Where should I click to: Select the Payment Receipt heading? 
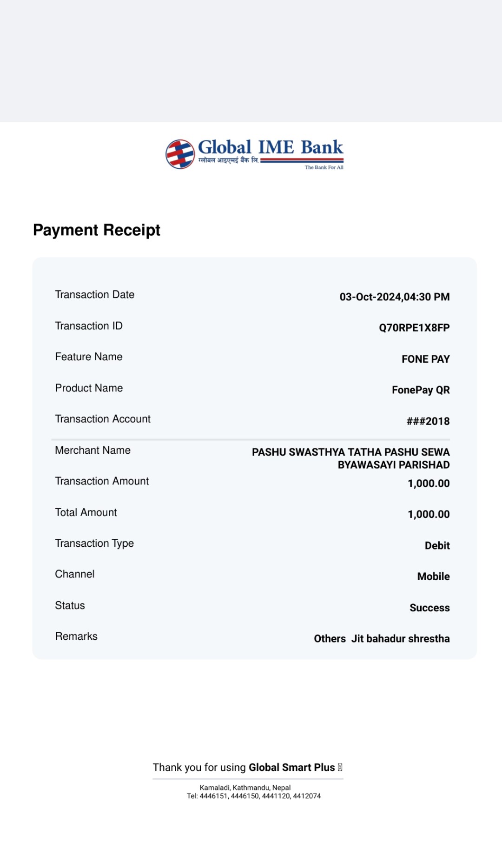coord(97,230)
